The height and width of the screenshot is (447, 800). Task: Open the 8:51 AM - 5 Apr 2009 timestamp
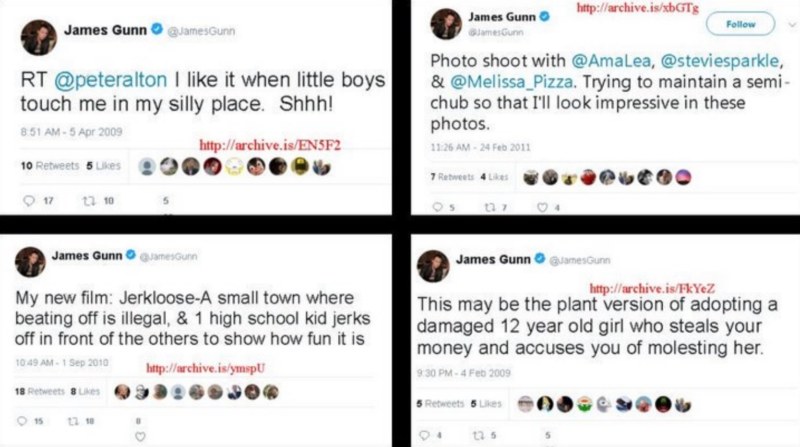[63, 130]
